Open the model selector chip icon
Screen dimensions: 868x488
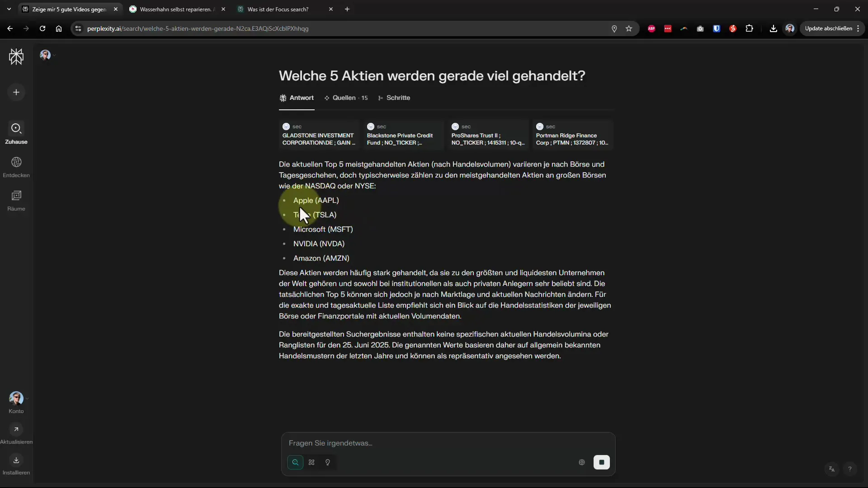[x=582, y=462]
